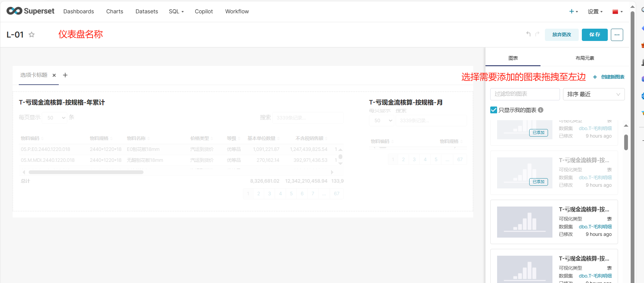Expand the SQL menu

click(x=176, y=11)
